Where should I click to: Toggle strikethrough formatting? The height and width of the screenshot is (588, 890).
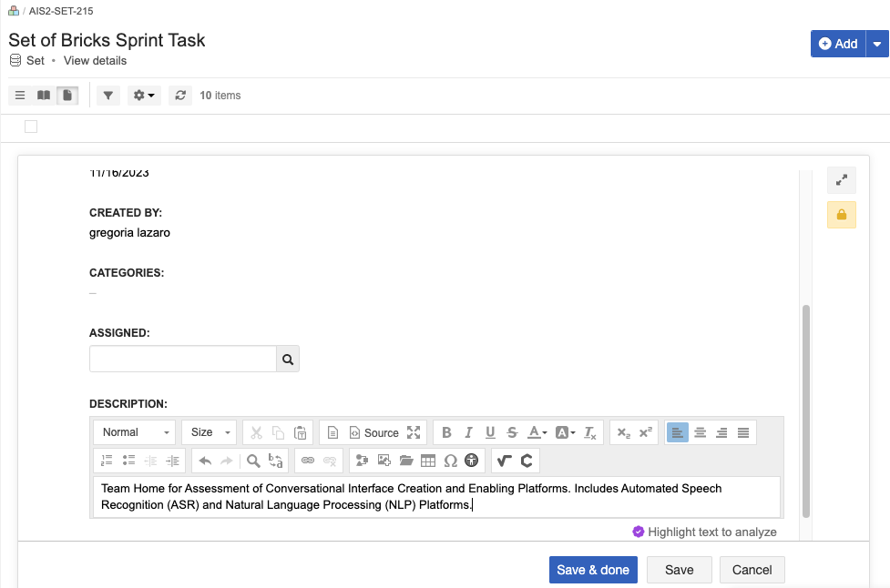[x=512, y=432]
